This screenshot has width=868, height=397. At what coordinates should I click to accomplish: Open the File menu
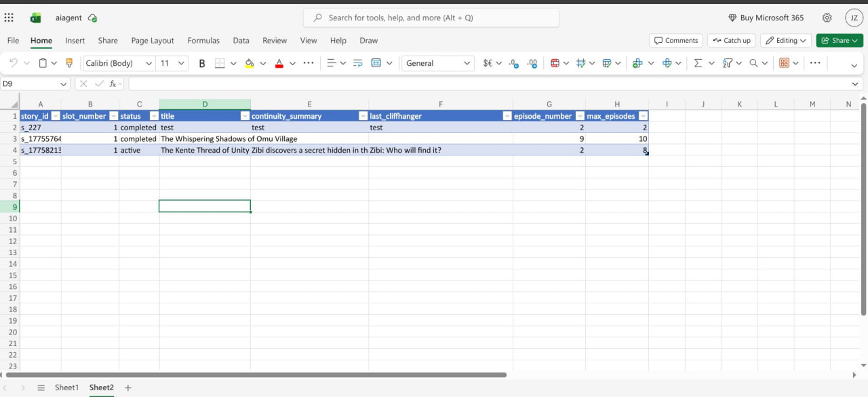click(13, 41)
